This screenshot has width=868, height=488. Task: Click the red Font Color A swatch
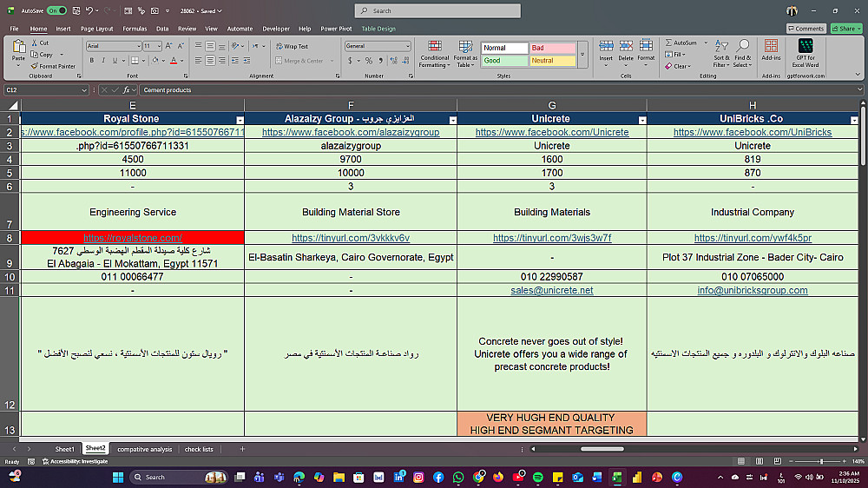[174, 61]
